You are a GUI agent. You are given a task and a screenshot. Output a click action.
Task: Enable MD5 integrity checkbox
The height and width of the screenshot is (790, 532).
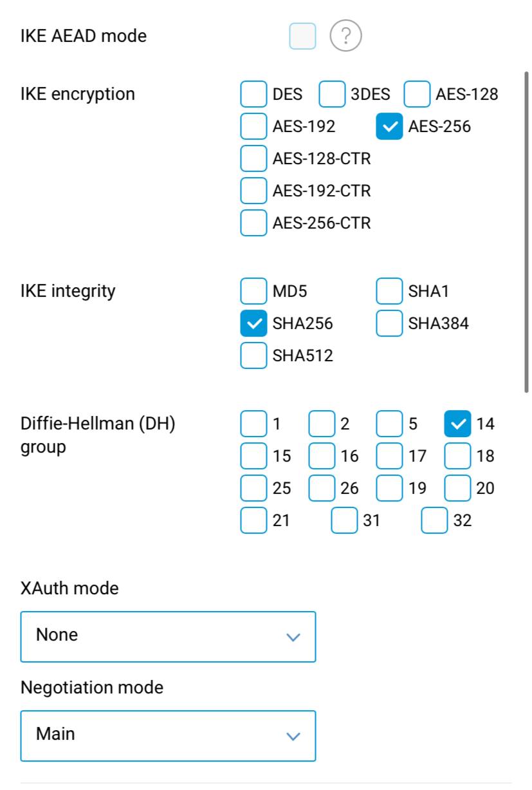click(253, 291)
